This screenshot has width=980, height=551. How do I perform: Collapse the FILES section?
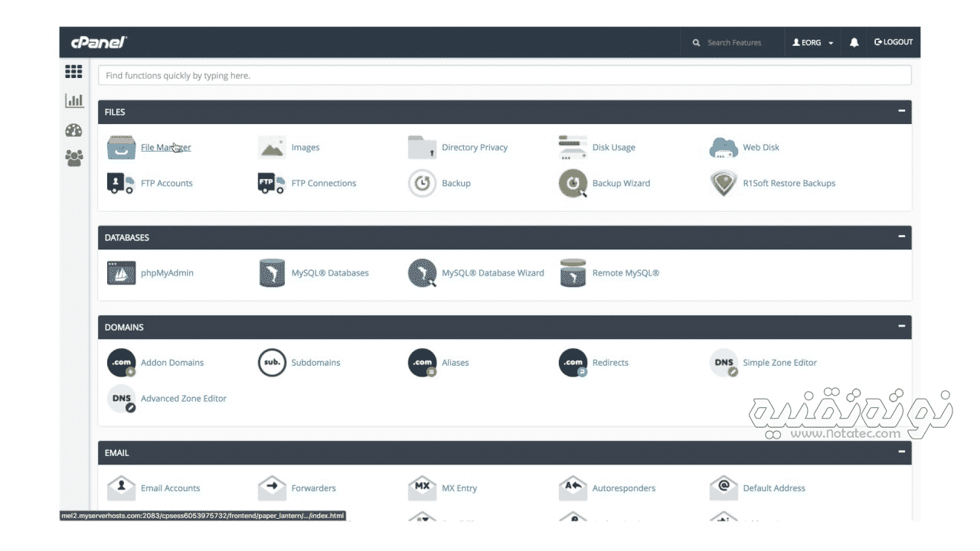pos(901,111)
